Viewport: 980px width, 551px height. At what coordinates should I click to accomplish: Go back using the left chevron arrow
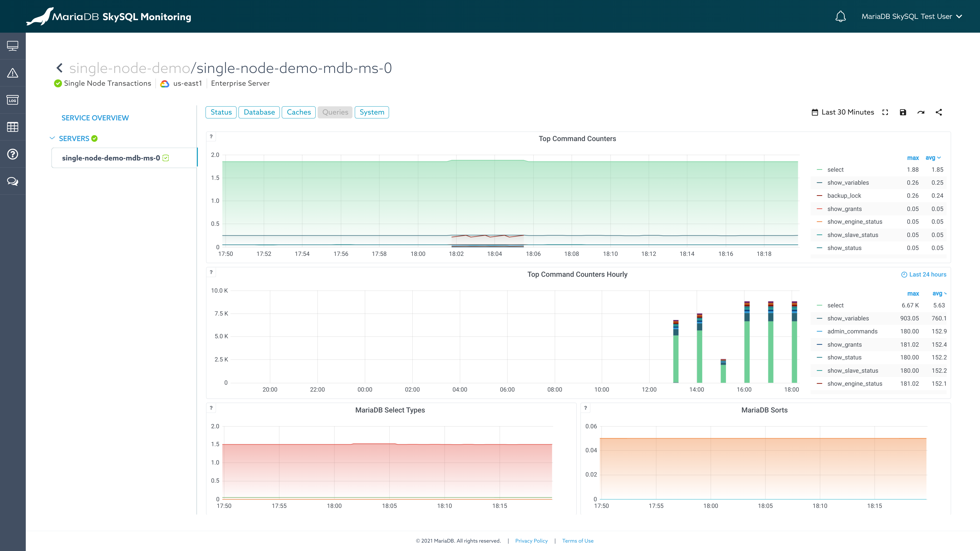click(59, 68)
